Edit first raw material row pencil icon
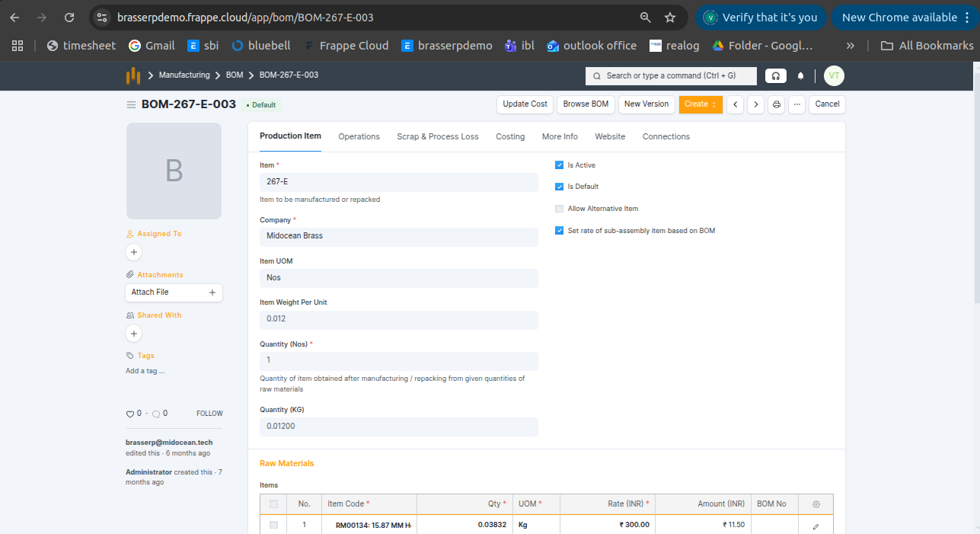Viewport: 980px width, 534px height. 816,526
